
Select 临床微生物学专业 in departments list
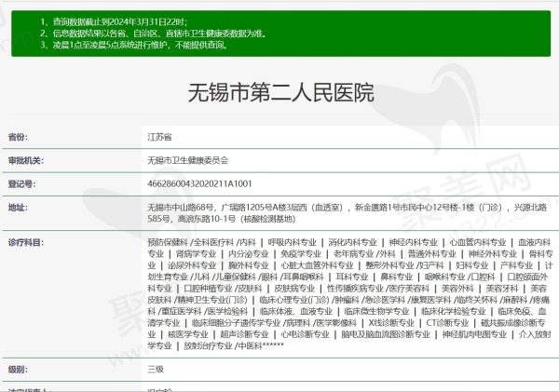[376, 312]
